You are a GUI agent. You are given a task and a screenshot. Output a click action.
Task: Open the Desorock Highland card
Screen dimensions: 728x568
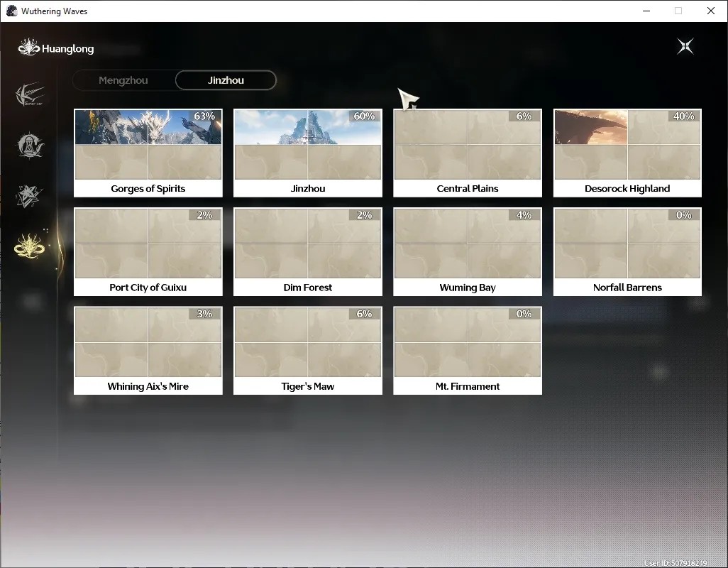(x=627, y=153)
